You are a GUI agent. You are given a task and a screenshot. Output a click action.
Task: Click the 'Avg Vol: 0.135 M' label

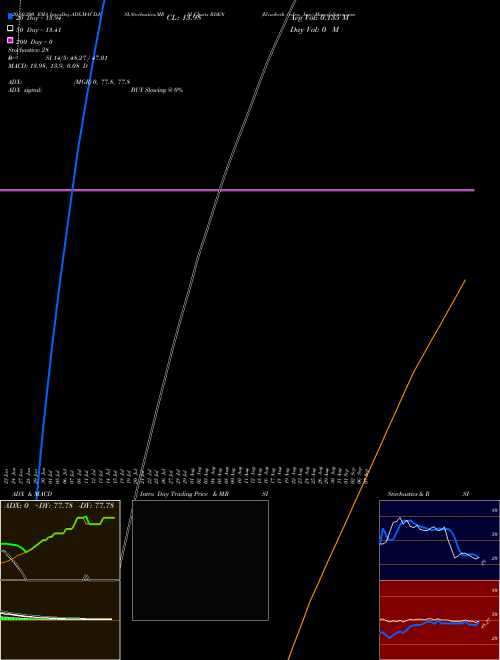click(319, 18)
